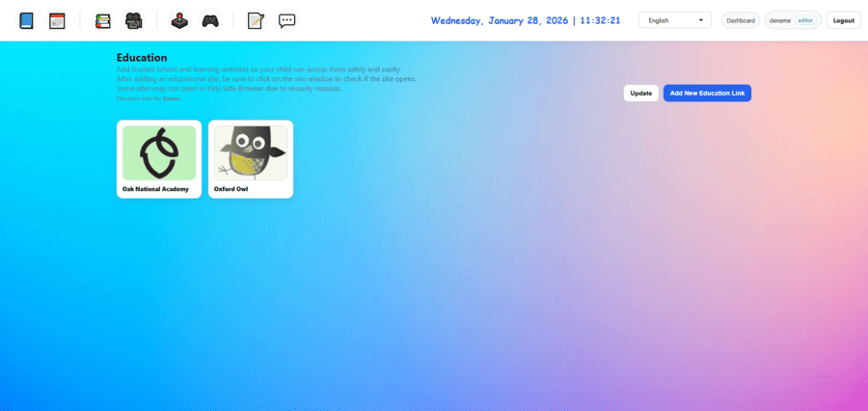
Task: Open the notepad with pencil icon
Action: [x=256, y=21]
